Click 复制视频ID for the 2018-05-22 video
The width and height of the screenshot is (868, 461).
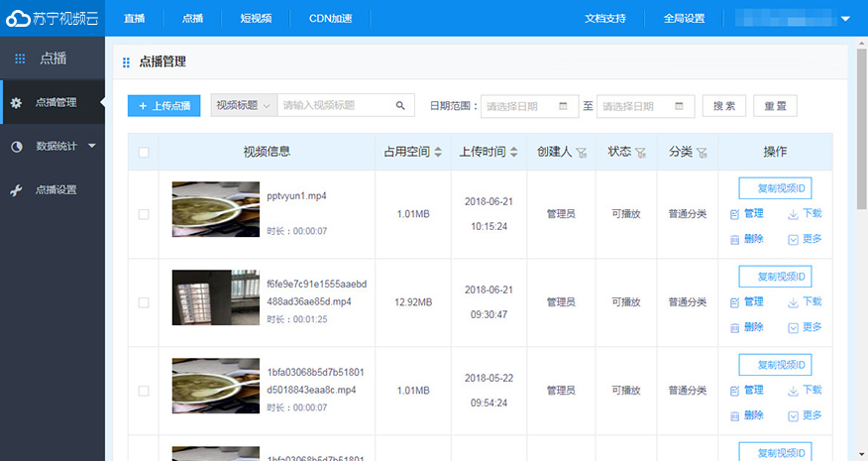point(775,365)
